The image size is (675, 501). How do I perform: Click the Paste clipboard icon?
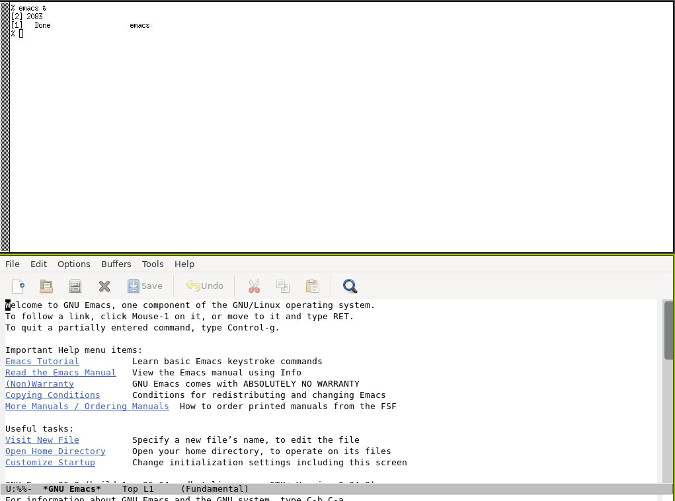point(312,286)
